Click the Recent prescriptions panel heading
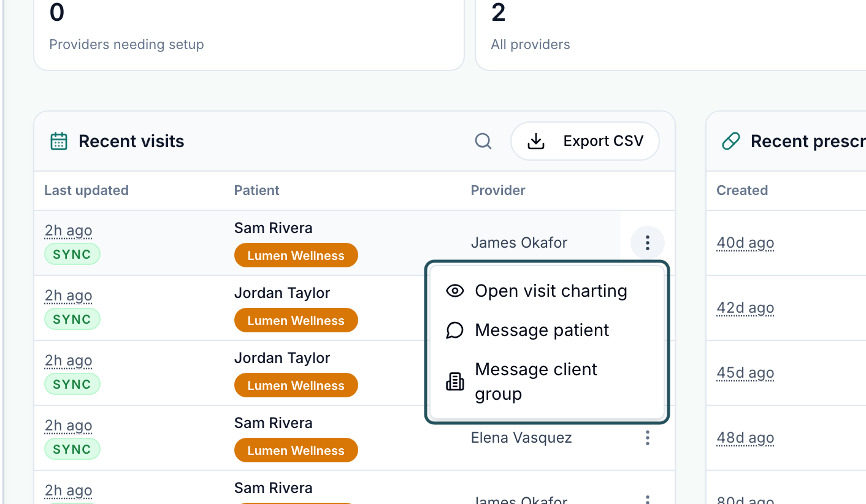Viewport: 866px width, 504px height. [808, 142]
